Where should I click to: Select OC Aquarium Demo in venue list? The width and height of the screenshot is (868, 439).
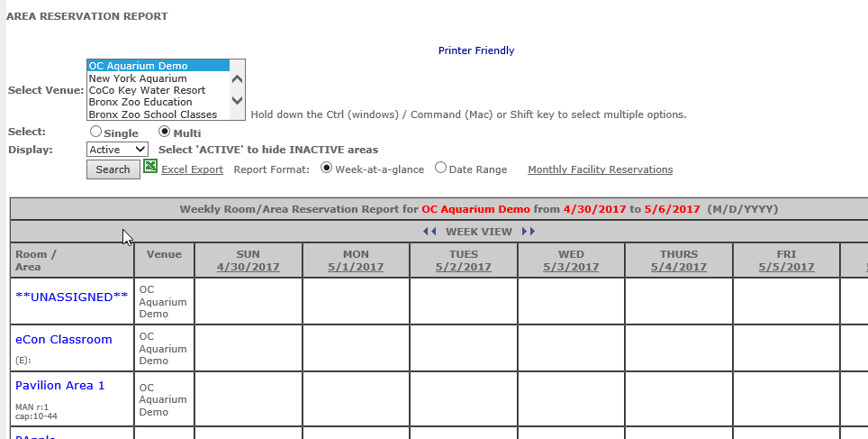pyautogui.click(x=158, y=66)
